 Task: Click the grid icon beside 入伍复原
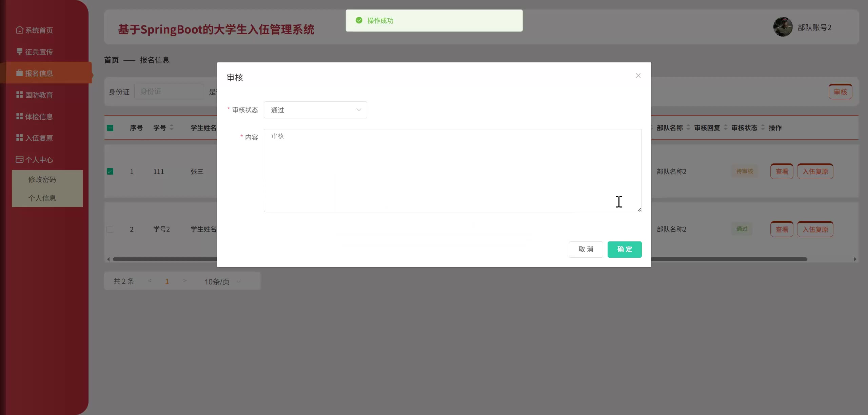[x=19, y=138]
